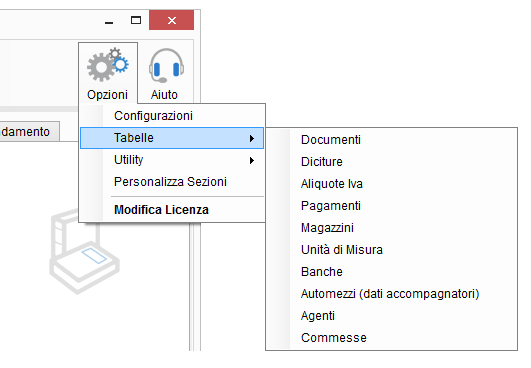Expand the Tabelle submenu arrow
Screen dimensions: 531x368
tap(252, 138)
